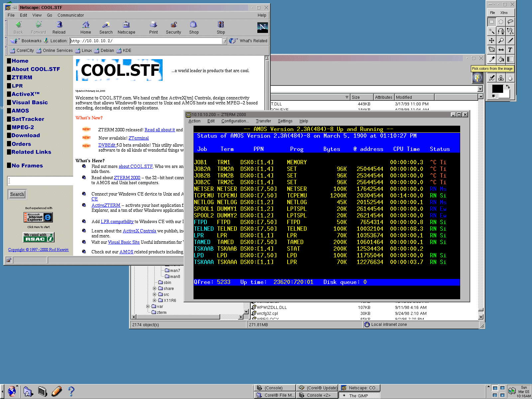Viewport: 532px width, 399px height.
Task: Select the Text tool in GIMP toolbox
Action: pyautogui.click(x=510, y=50)
